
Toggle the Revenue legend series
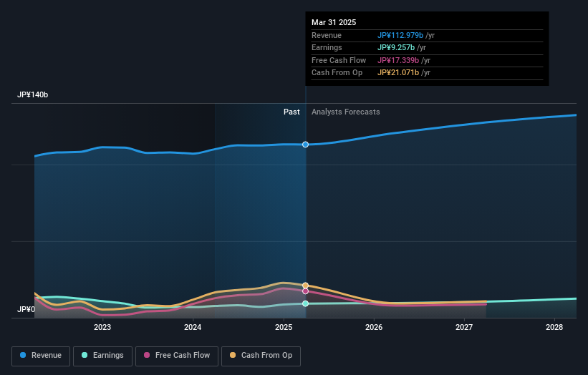(x=41, y=356)
